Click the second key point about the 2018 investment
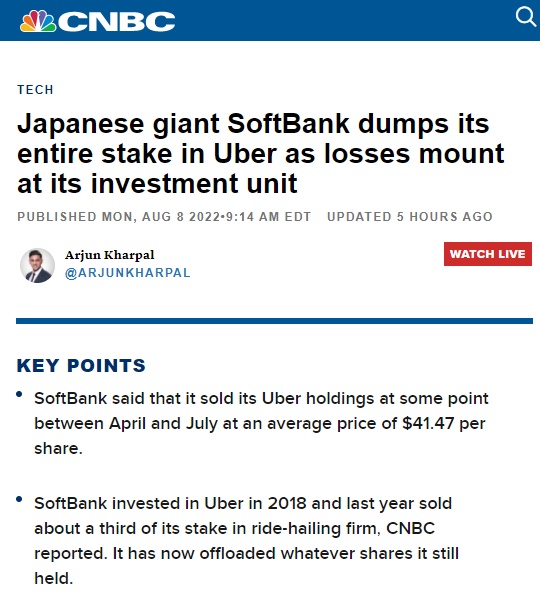The width and height of the screenshot is (540, 597). tap(246, 541)
